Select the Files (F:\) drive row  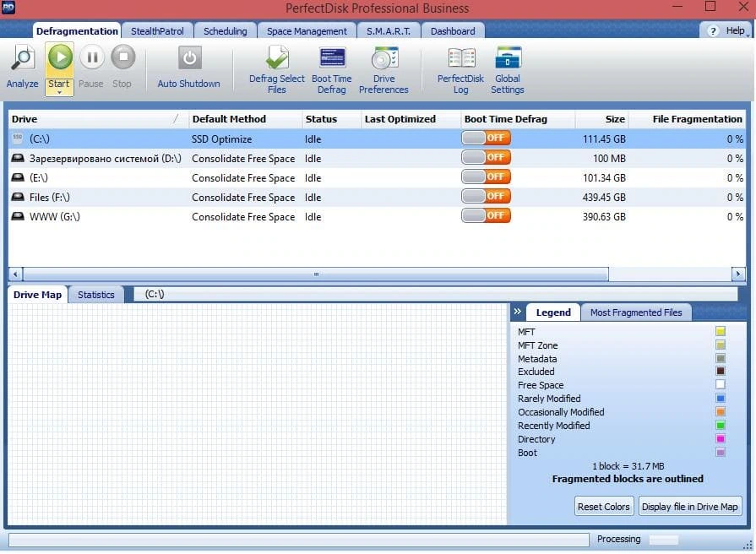click(377, 198)
